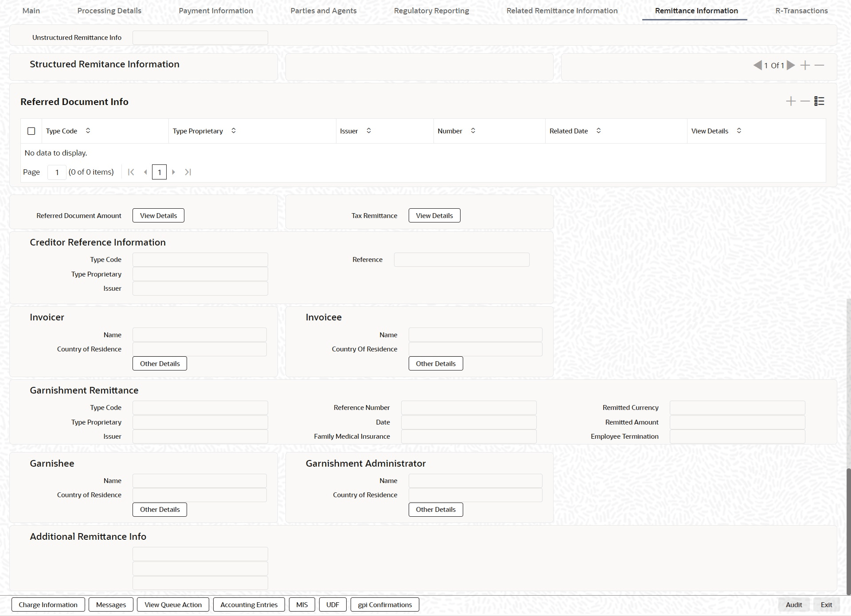
Task: Switch to Regulatory Reporting tab
Action: click(x=431, y=11)
